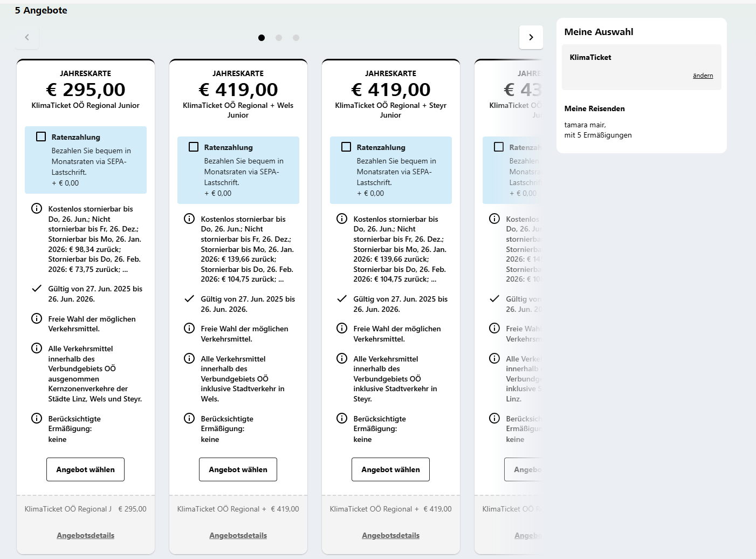Click 'KlimaTicket OÖ Regional Junior' title
Image resolution: width=756 pixels, height=559 pixels.
(85, 105)
